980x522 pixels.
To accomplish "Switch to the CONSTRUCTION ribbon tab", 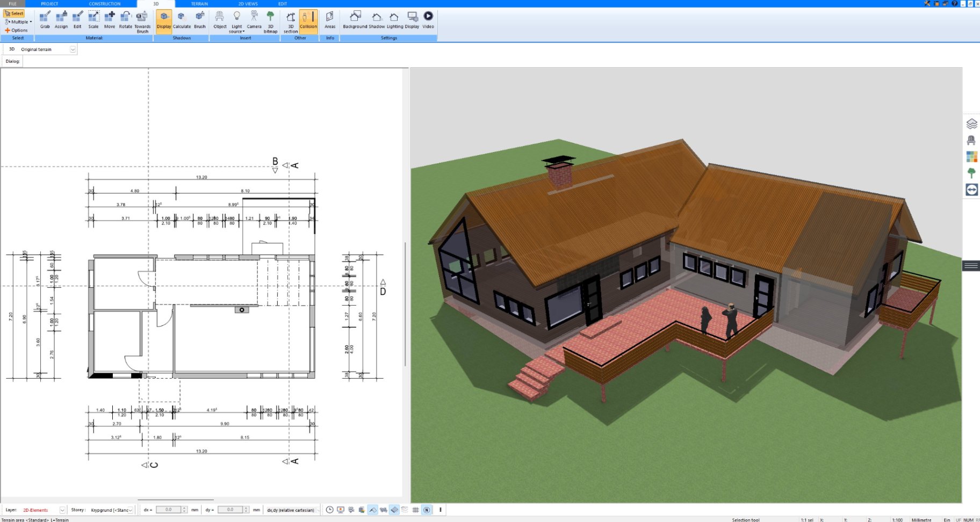I will tap(105, 4).
